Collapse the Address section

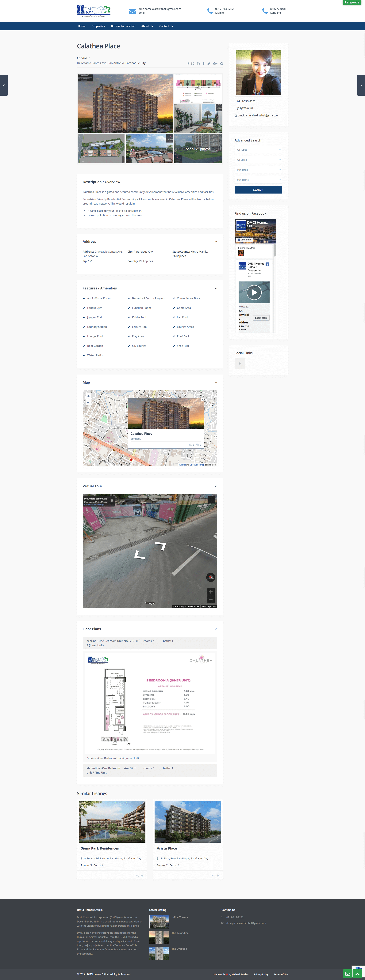click(x=216, y=242)
